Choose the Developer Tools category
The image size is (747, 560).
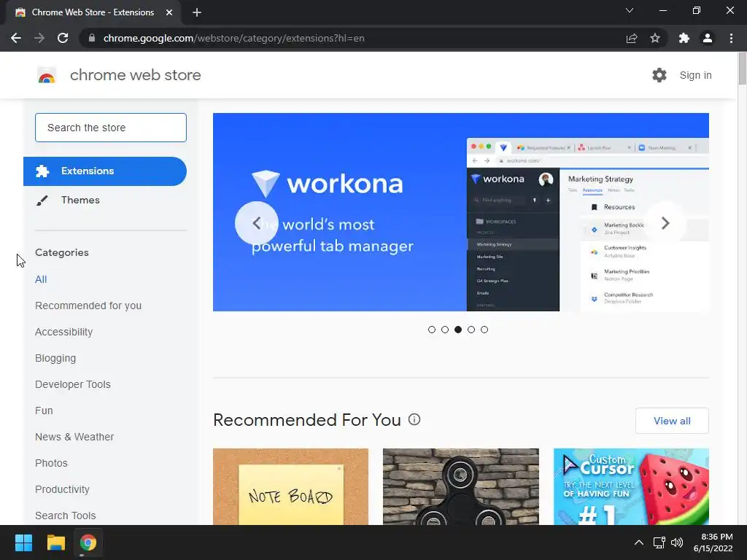(x=73, y=384)
